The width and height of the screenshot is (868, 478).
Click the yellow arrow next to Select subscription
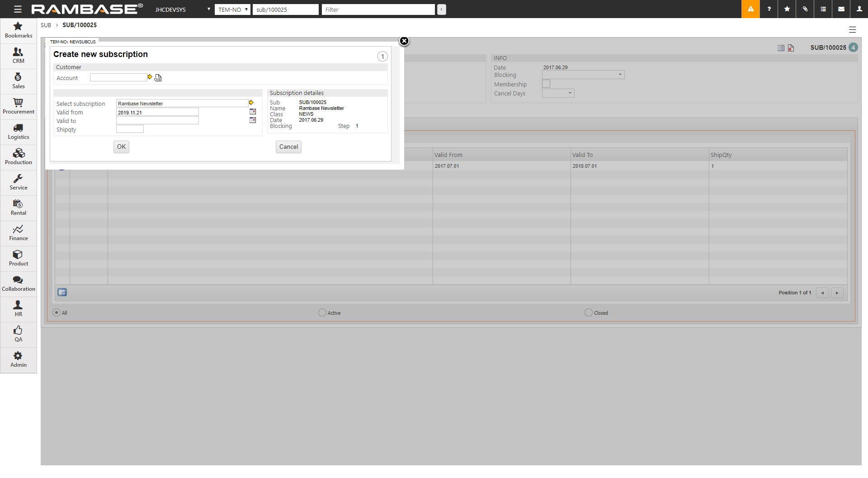[x=251, y=103]
